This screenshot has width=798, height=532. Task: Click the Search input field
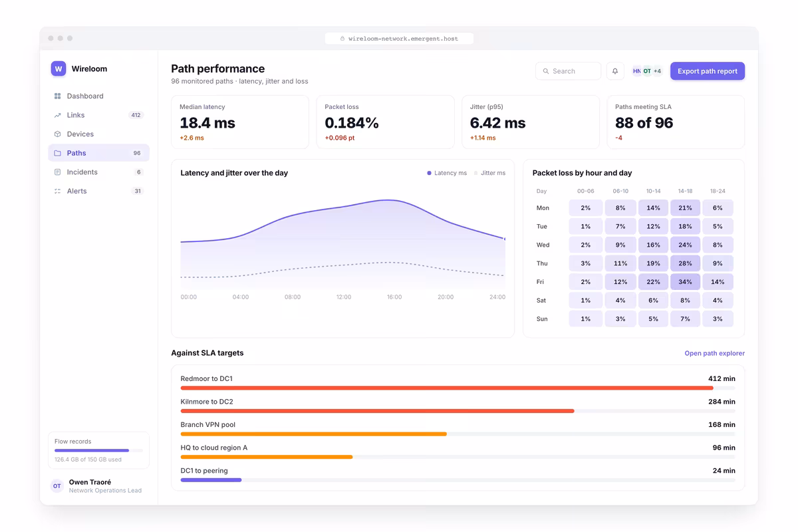click(568, 71)
